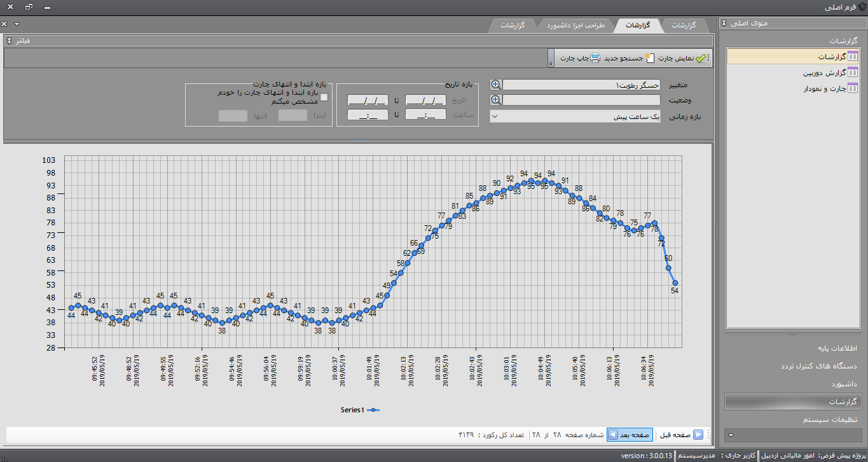Click the جستجو جدید (new search) toolbar icon
The image size is (868, 462).
647,58
